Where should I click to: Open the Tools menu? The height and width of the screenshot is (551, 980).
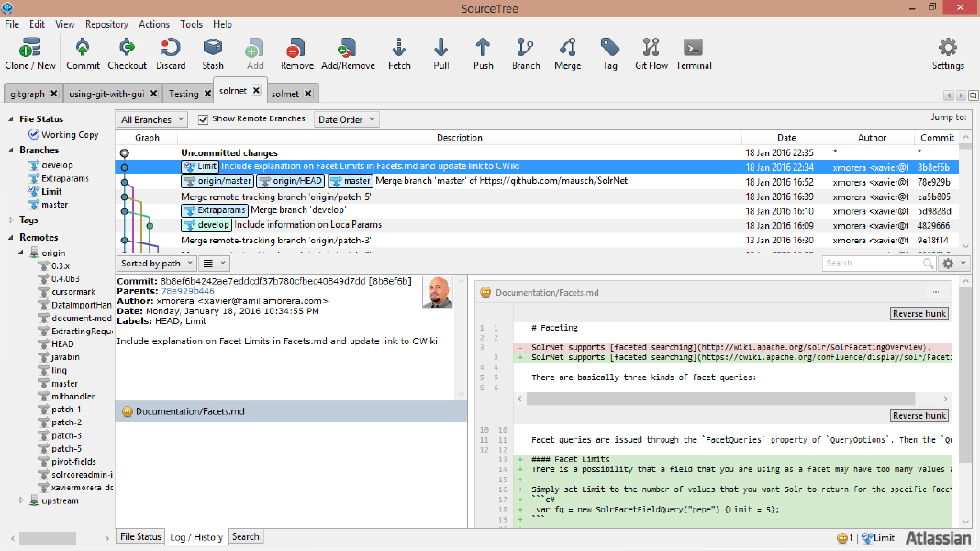191,24
